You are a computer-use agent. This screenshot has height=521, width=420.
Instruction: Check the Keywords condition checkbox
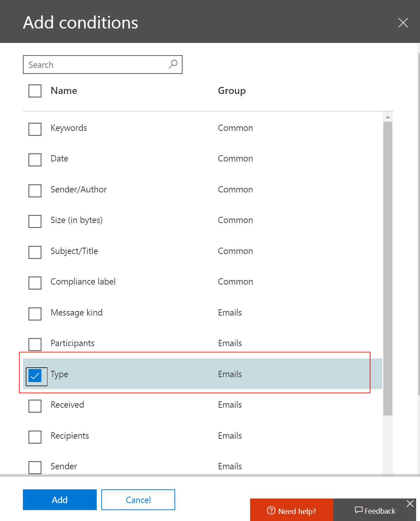(35, 129)
